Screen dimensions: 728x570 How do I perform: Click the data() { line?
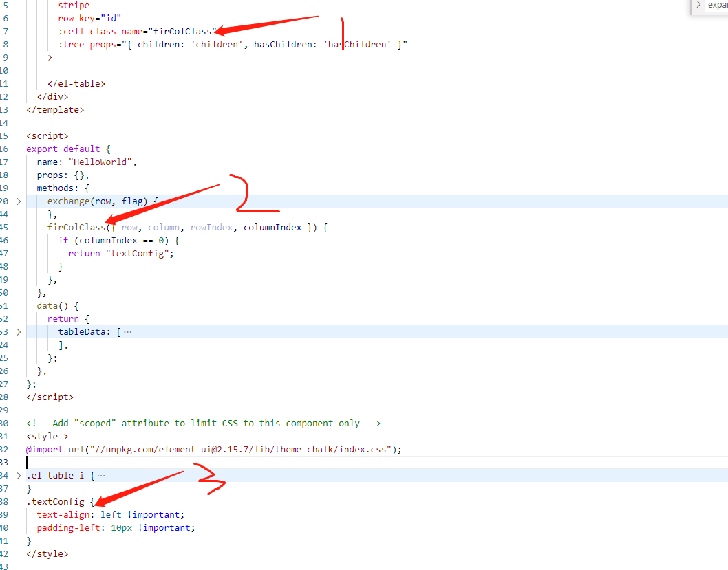pos(58,306)
